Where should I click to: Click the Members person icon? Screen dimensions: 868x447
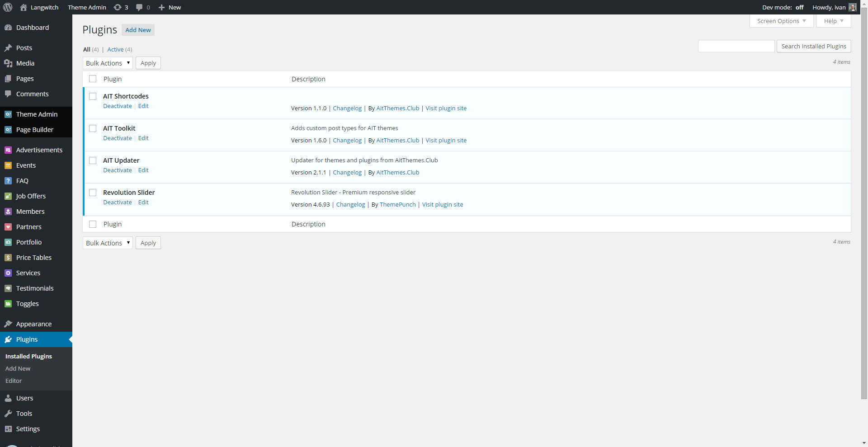(x=8, y=212)
